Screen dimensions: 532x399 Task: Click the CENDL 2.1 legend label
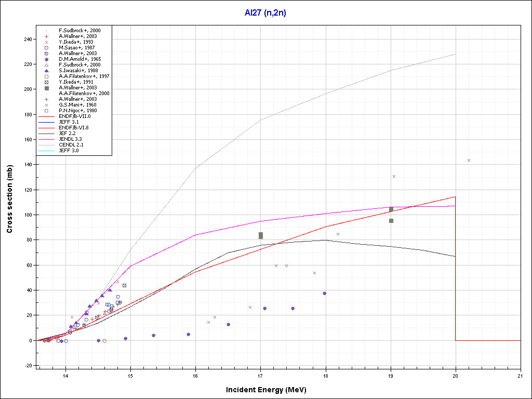coord(71,145)
